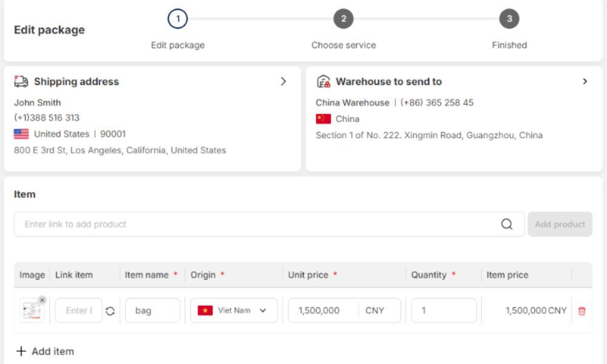Viewport: 607px width, 364px height.
Task: Click the Item name field containing 'bag'
Action: [152, 310]
